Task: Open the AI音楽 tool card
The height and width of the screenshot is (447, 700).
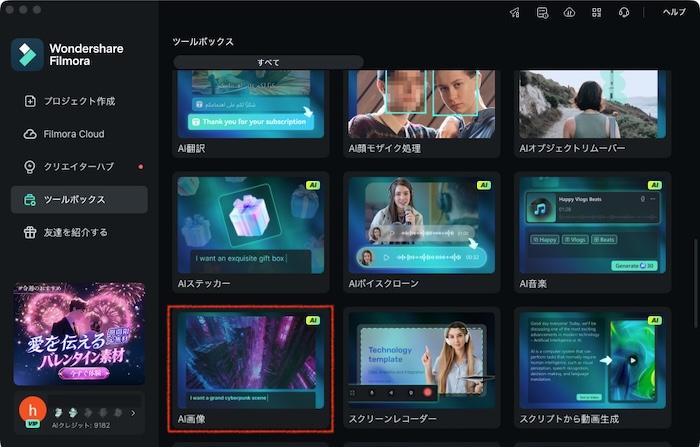Action: pos(592,232)
